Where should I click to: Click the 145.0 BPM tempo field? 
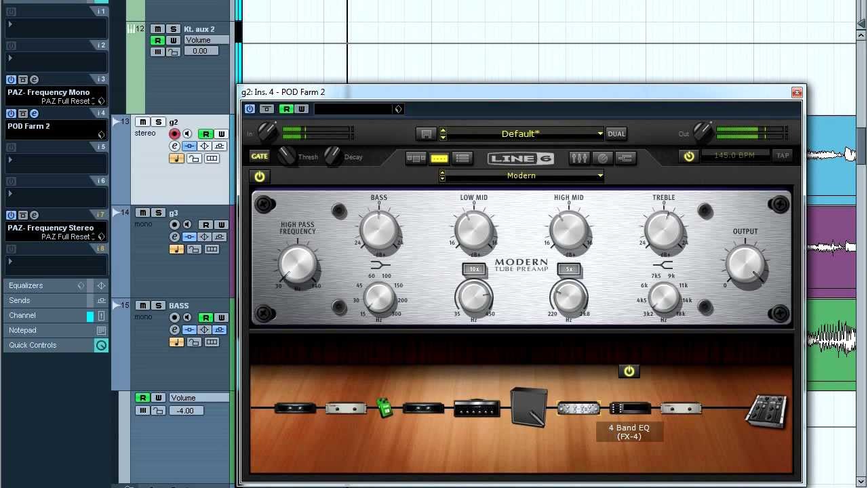pyautogui.click(x=736, y=155)
